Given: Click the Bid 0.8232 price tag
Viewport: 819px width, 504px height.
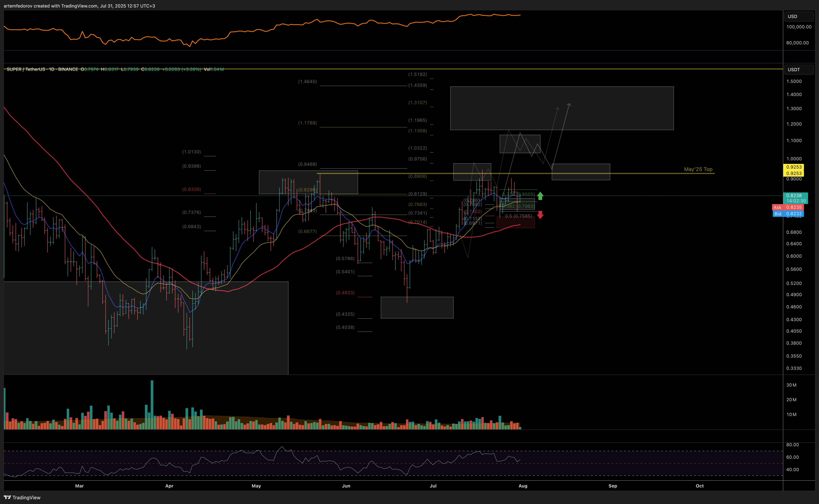Looking at the screenshot, I should pos(788,214).
